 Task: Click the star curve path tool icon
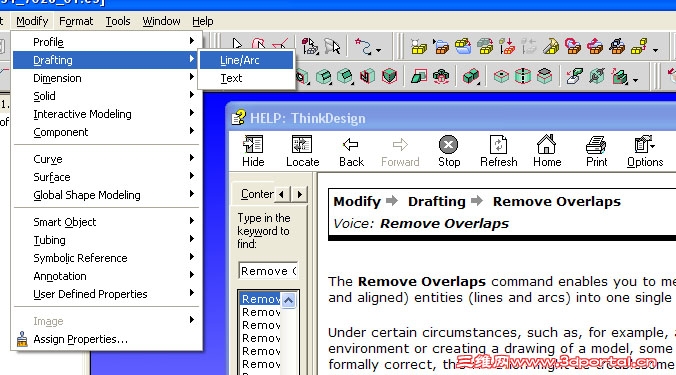[363, 46]
